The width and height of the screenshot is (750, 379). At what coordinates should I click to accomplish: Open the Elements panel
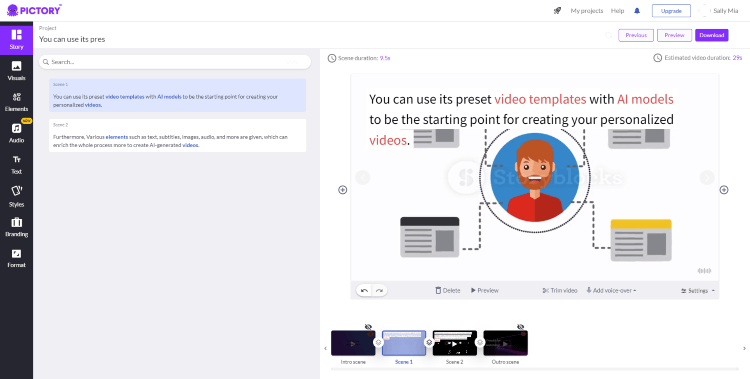click(x=16, y=101)
